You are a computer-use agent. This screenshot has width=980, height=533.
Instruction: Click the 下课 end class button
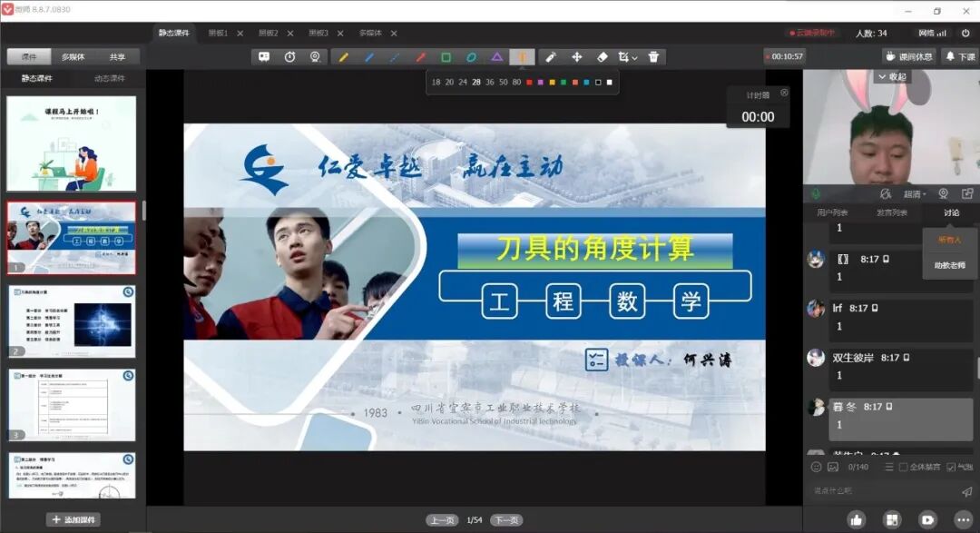960,57
